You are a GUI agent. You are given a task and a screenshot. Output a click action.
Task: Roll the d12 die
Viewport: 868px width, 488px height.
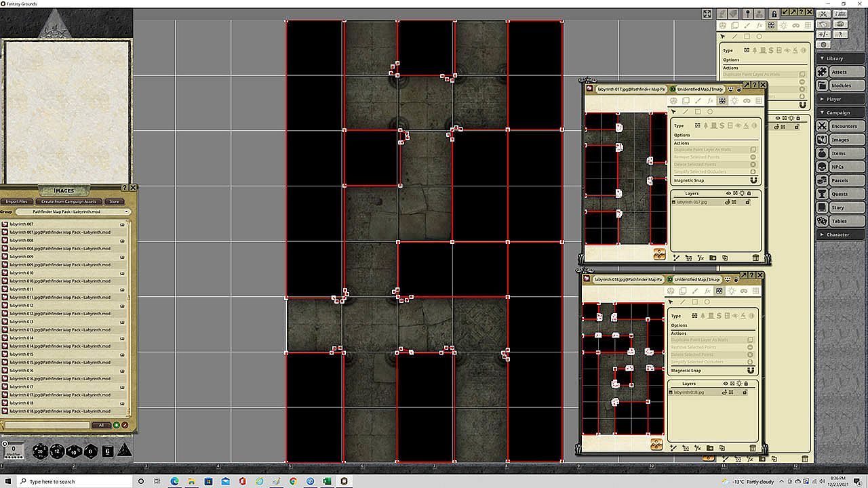58,451
